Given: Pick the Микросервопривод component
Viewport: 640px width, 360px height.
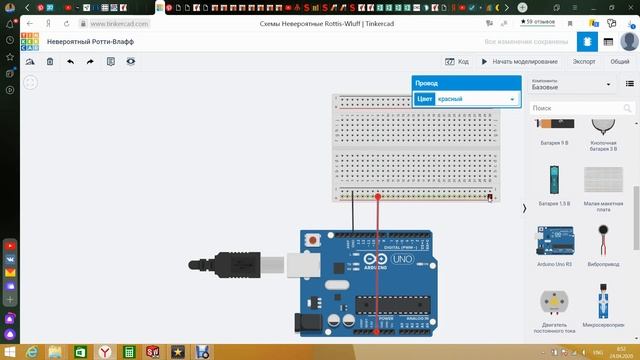Looking at the screenshot, I should (x=603, y=305).
